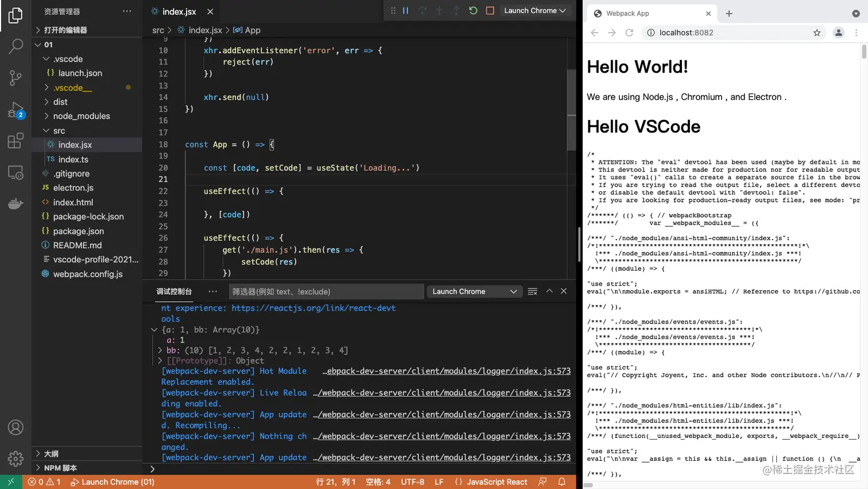Select launch configuration dropdown in debug toolbar
The image size is (868, 489).
click(534, 11)
